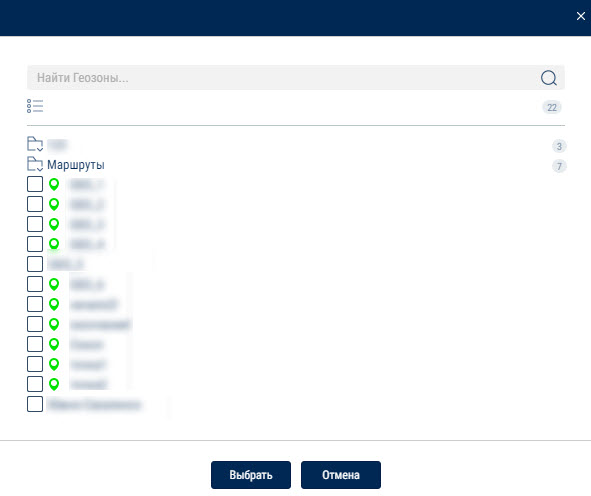Click the Маршруты folder icon

tap(35, 164)
